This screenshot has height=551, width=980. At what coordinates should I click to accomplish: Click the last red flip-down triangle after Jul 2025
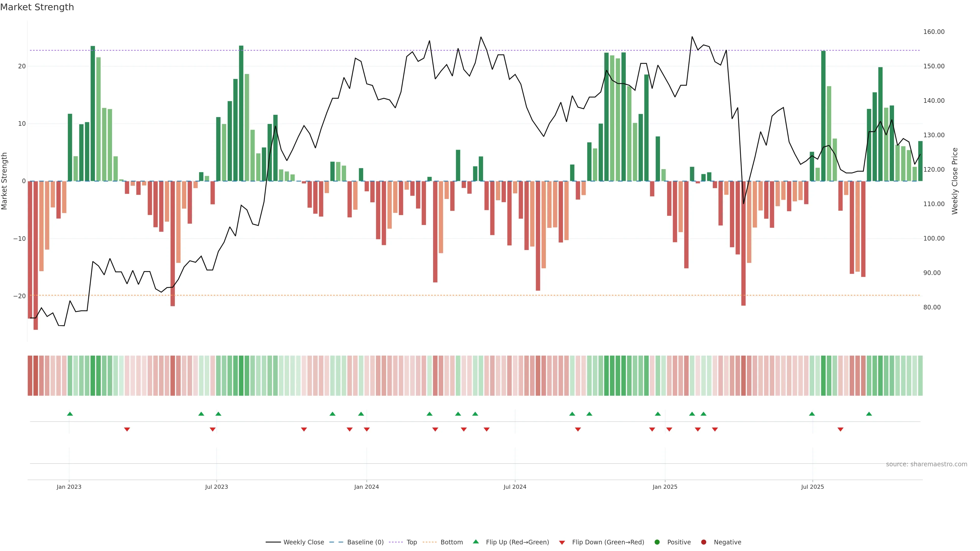[x=840, y=429]
